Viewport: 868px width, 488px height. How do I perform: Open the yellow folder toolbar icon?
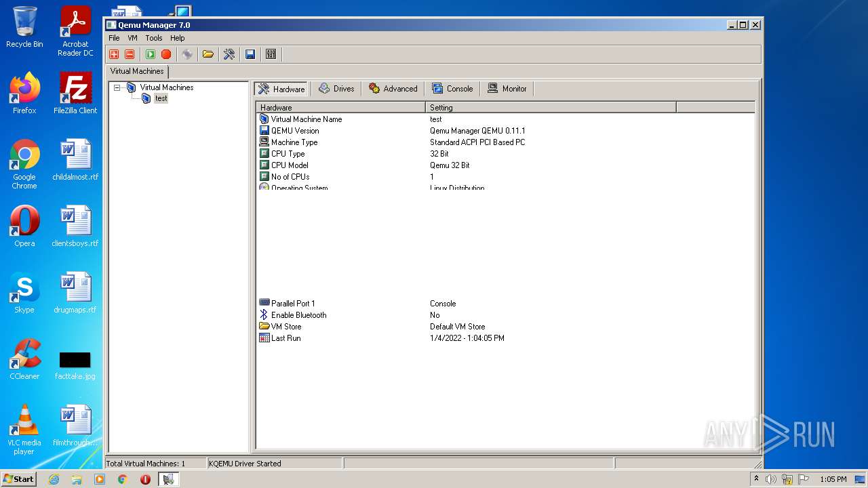(208, 54)
